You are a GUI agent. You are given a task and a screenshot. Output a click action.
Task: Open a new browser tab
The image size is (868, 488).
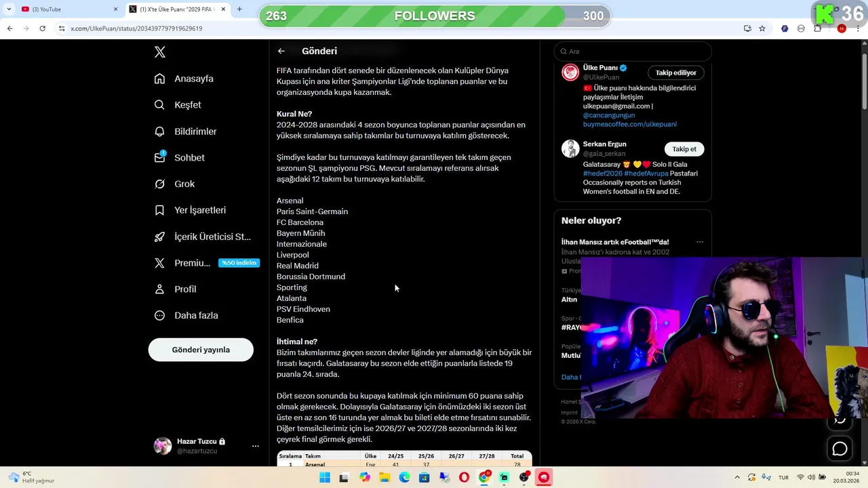(x=239, y=9)
